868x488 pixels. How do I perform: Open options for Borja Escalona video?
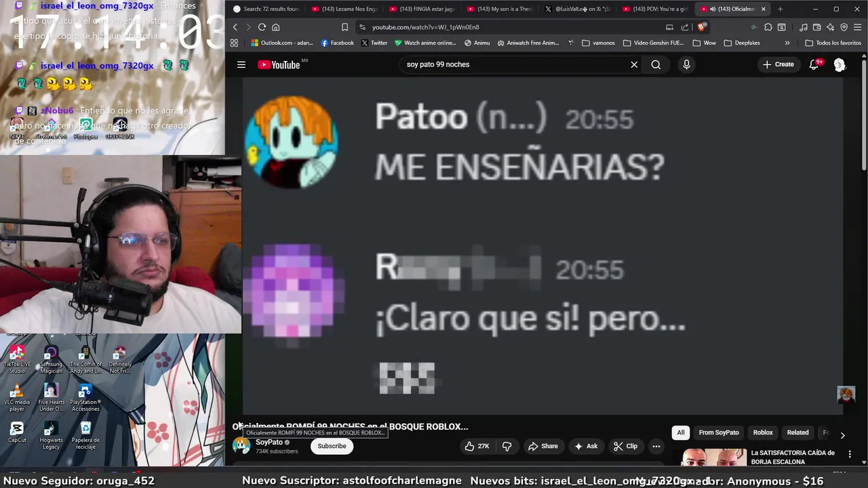click(x=850, y=454)
